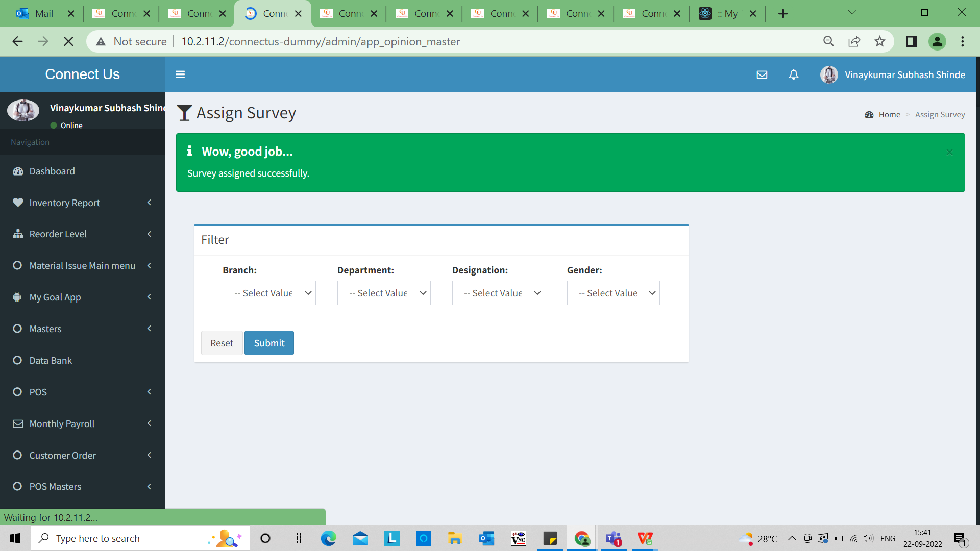Viewport: 980px width, 551px height.
Task: Click the browser address bar URL
Action: [321, 41]
